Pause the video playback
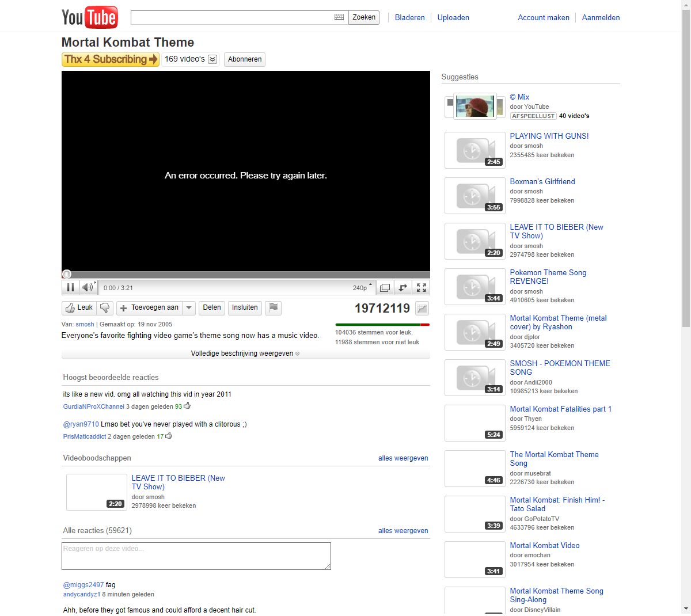This screenshot has width=691, height=616. pos(70,287)
